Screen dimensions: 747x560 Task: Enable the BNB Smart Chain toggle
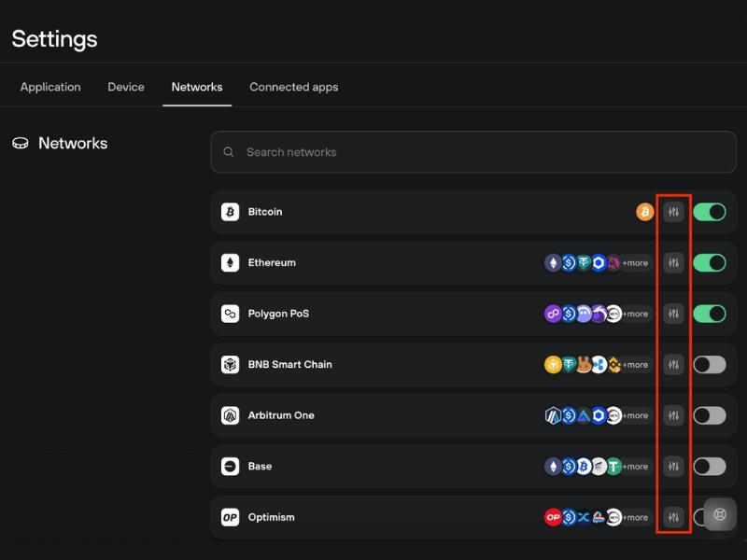coord(710,365)
